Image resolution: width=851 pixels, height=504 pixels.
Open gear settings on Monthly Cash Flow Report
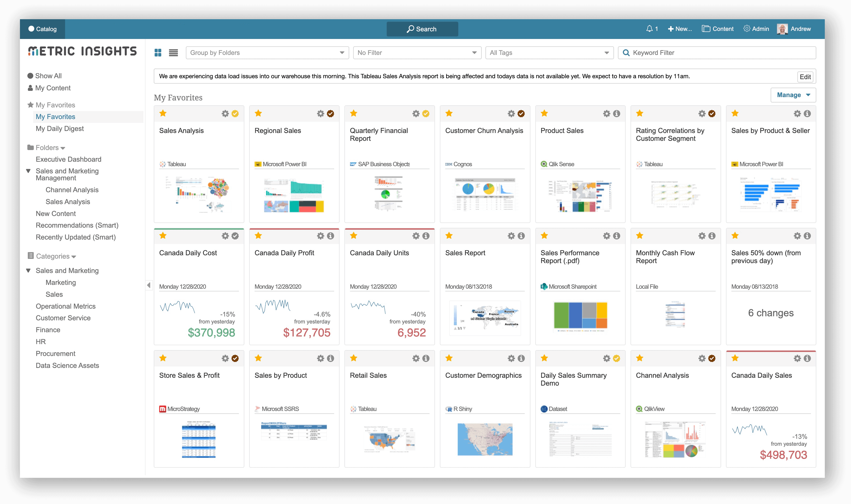pos(702,236)
